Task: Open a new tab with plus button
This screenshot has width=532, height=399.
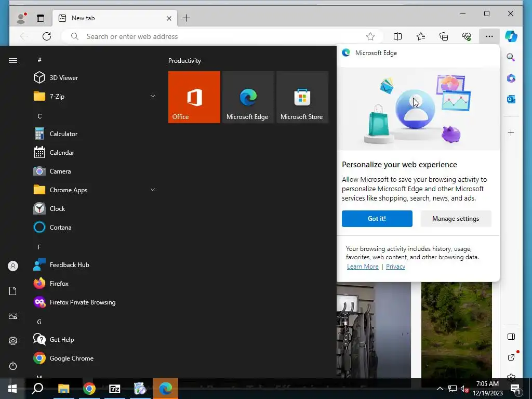Action: (187, 18)
